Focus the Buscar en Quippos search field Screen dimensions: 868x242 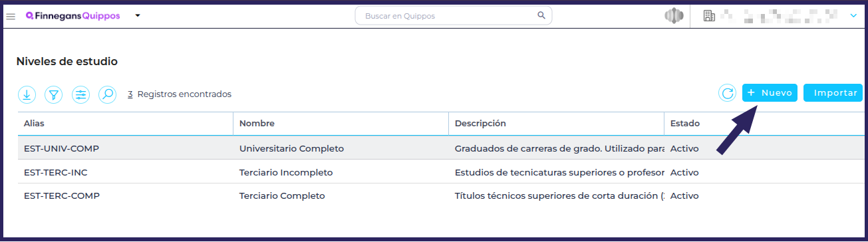coord(453,15)
